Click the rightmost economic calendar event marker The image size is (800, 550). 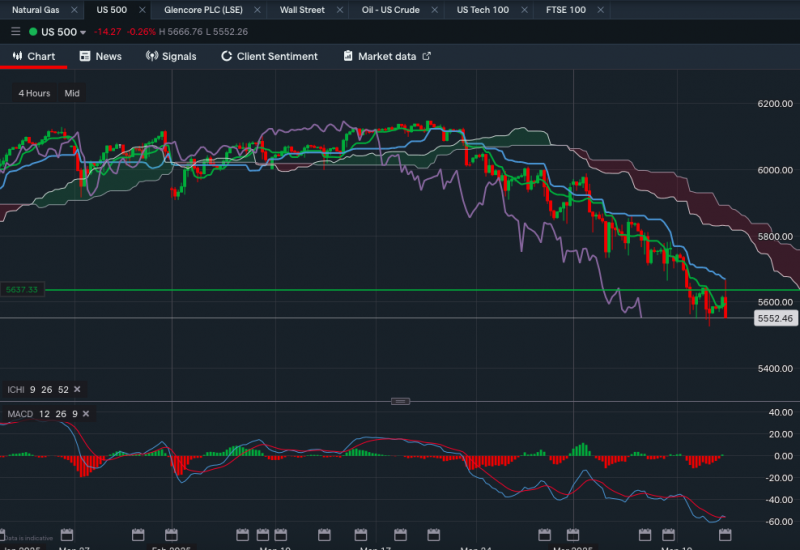pos(725,534)
